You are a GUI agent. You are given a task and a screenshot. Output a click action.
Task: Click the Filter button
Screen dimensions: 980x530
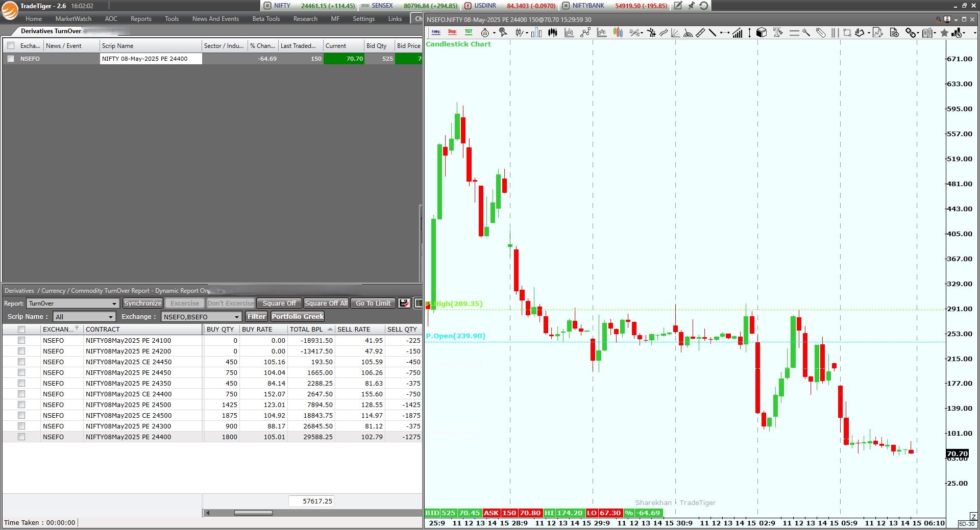click(257, 316)
